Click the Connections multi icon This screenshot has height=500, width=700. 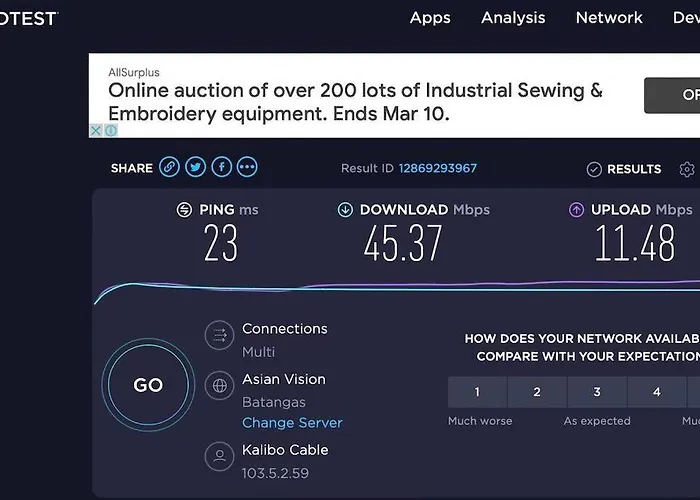click(x=219, y=335)
